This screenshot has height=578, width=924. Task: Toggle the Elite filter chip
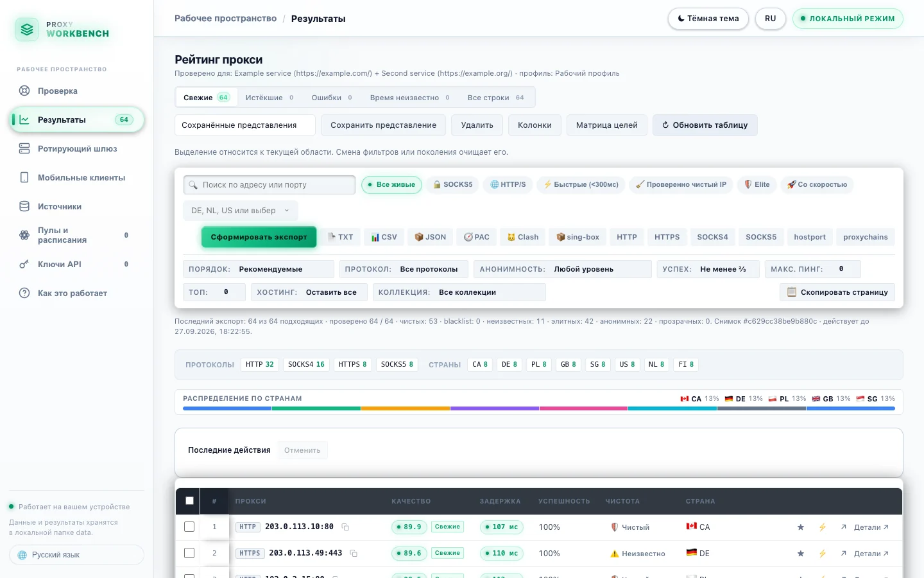[757, 185]
